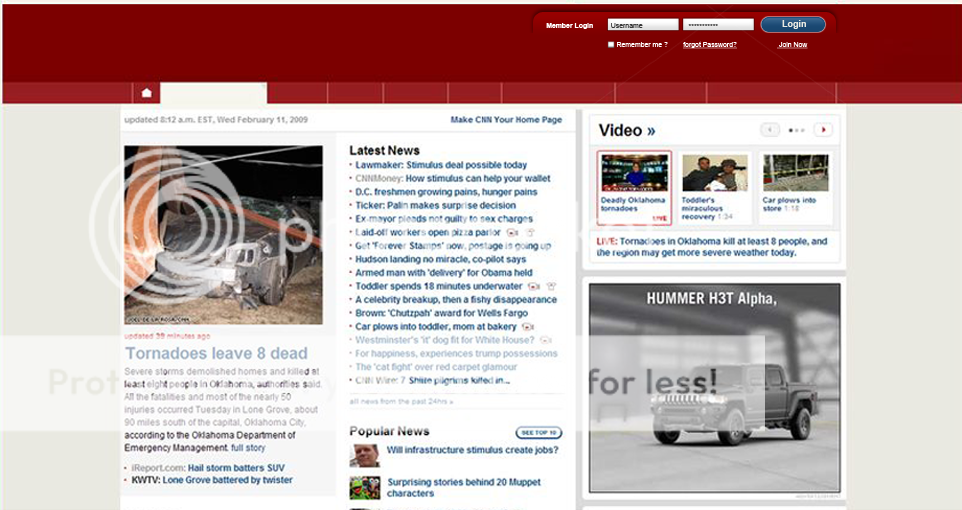Play the 'Car plows into store' video thumbnail
Viewport: 962px width, 510px height.
pos(796,173)
